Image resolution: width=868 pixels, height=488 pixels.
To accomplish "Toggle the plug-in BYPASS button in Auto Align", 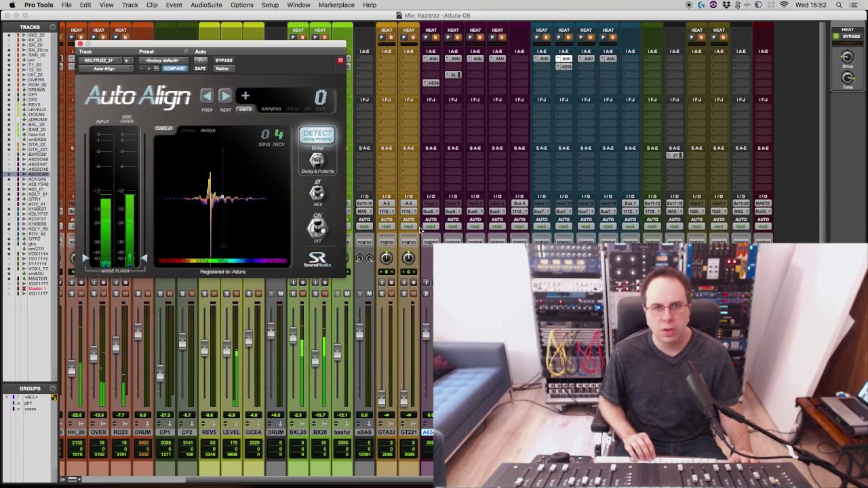I will coord(224,60).
